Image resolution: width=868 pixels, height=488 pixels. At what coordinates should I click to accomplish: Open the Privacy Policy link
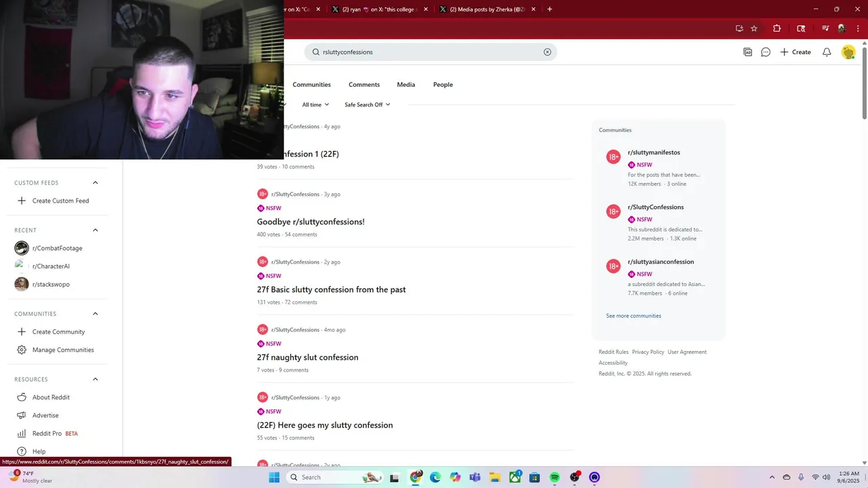[648, 352]
